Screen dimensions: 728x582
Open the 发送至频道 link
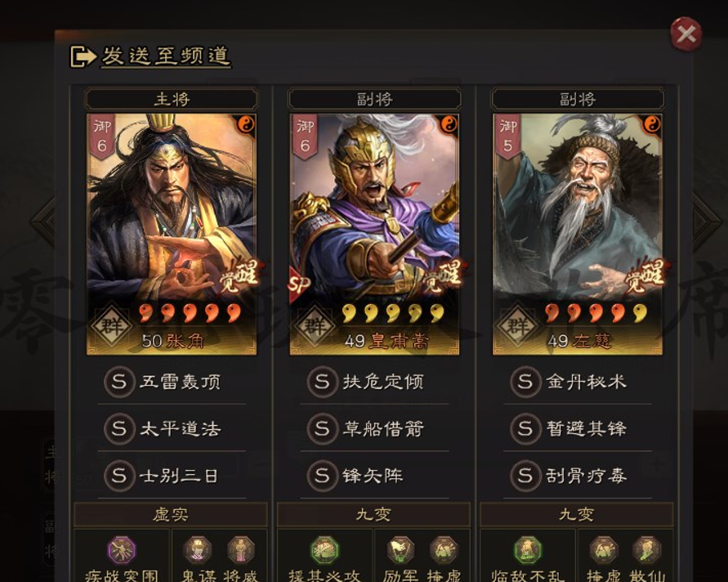pyautogui.click(x=166, y=56)
